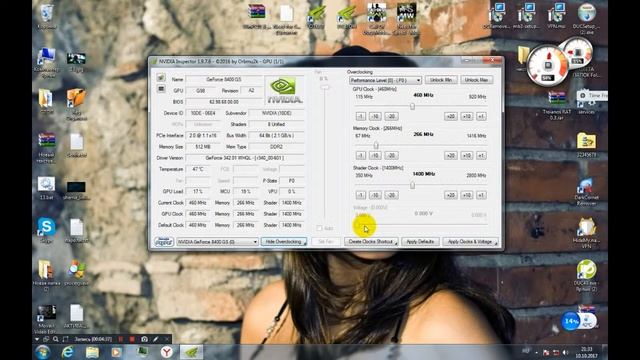Decrease GPU Clock by 1 MHz
Image resolution: width=640 pixels, height=360 pixels.
point(360,116)
